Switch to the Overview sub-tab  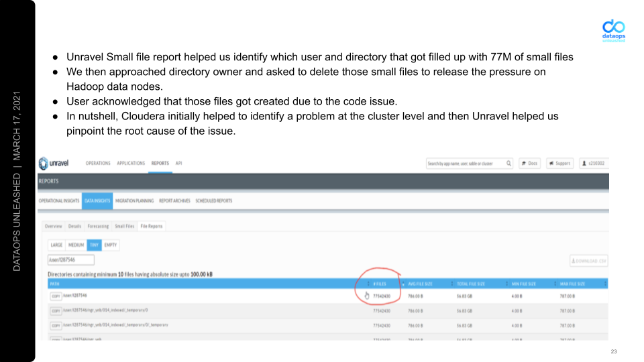pos(54,226)
